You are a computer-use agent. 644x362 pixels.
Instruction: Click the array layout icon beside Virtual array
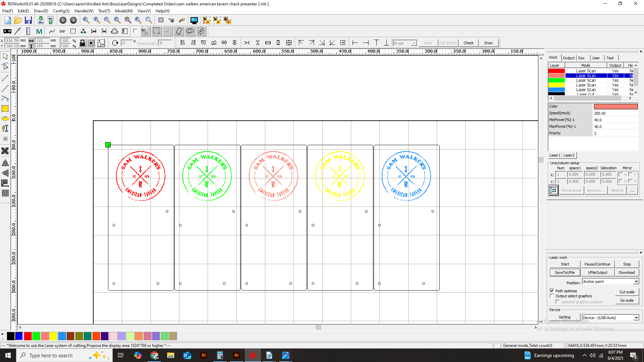[554, 190]
